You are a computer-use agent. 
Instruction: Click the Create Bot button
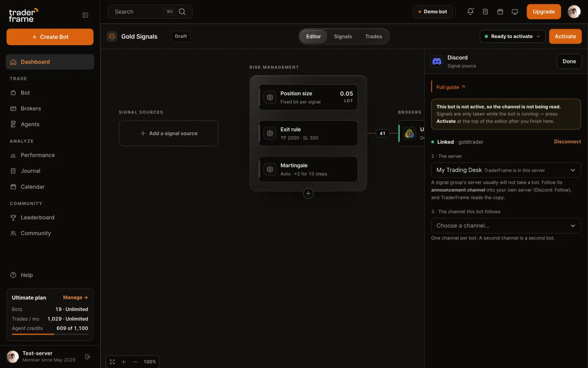pos(50,37)
